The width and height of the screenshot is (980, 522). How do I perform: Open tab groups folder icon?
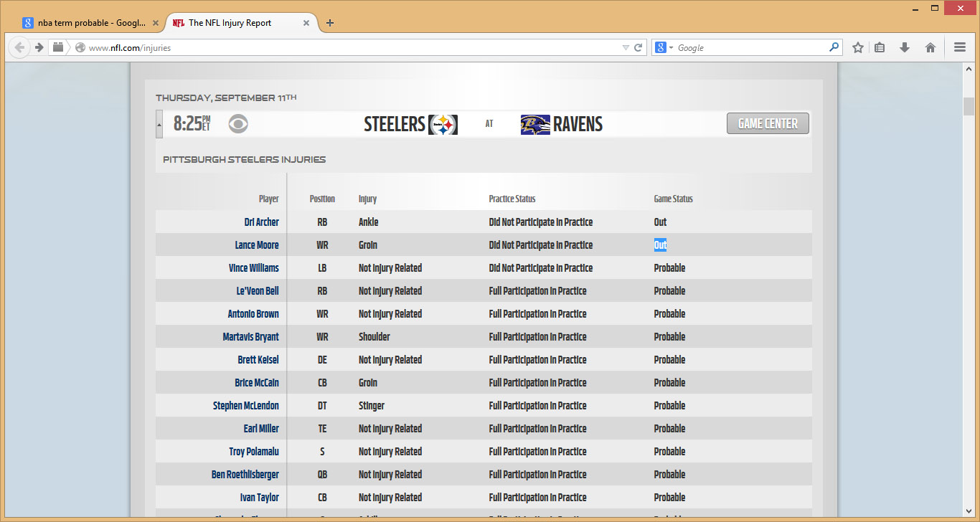tap(59, 47)
